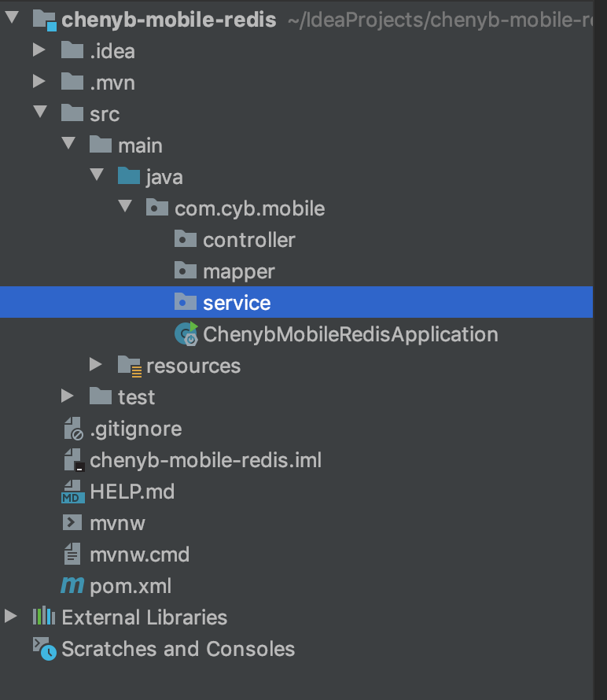Click the blue java source folder icon
607x700 pixels.
pos(129,176)
